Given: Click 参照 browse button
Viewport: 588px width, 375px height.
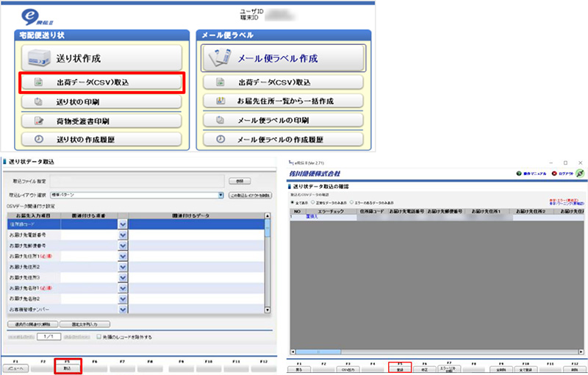Looking at the screenshot, I should tap(240, 180).
